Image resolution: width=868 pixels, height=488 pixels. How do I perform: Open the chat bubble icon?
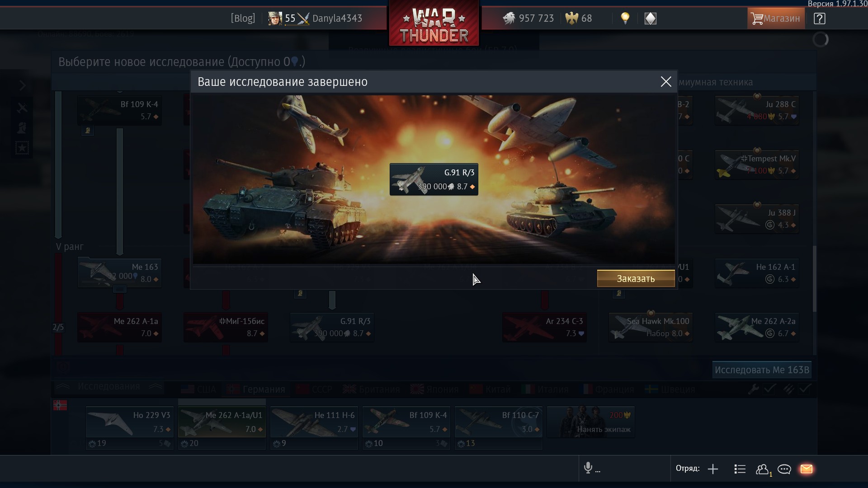coord(784,469)
